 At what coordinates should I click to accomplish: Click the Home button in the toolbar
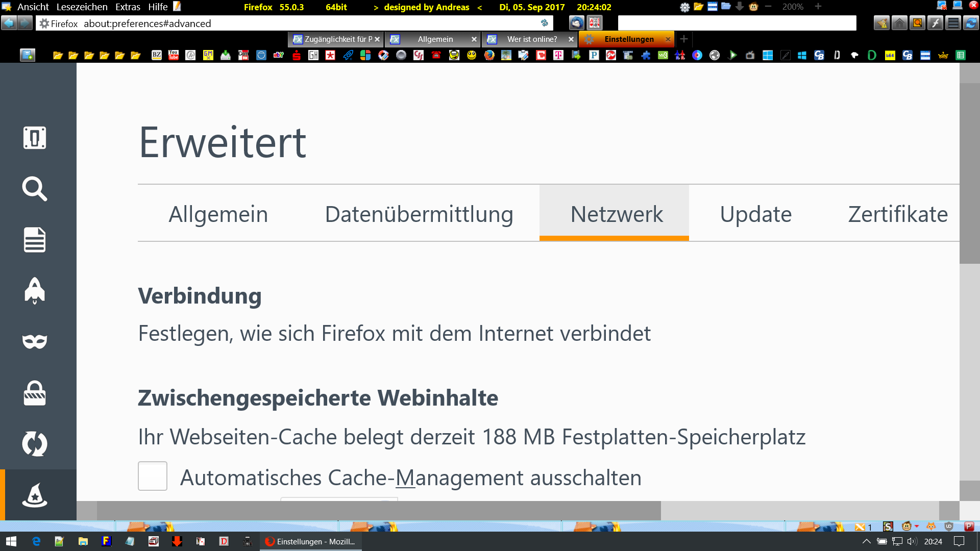(899, 23)
